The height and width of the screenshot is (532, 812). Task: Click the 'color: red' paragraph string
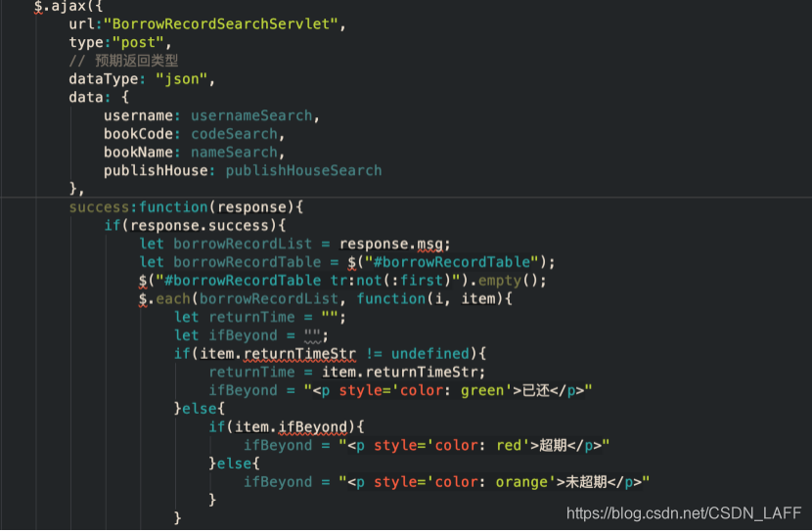(474, 445)
